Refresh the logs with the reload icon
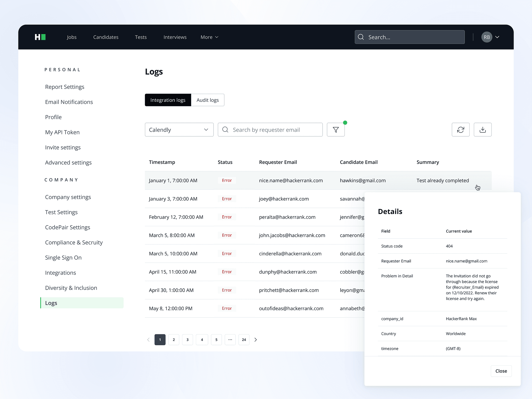 tap(460, 130)
